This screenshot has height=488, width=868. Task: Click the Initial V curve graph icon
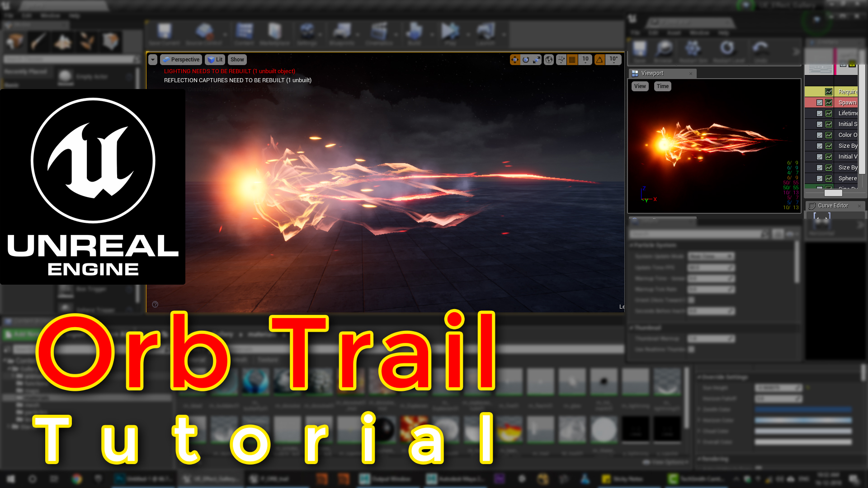pyautogui.click(x=829, y=157)
